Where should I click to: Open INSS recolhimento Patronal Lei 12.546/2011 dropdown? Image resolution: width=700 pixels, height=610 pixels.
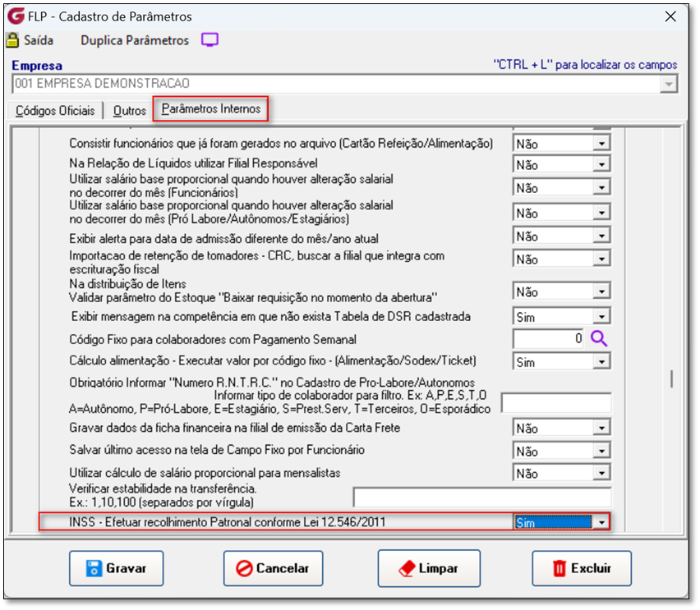601,522
